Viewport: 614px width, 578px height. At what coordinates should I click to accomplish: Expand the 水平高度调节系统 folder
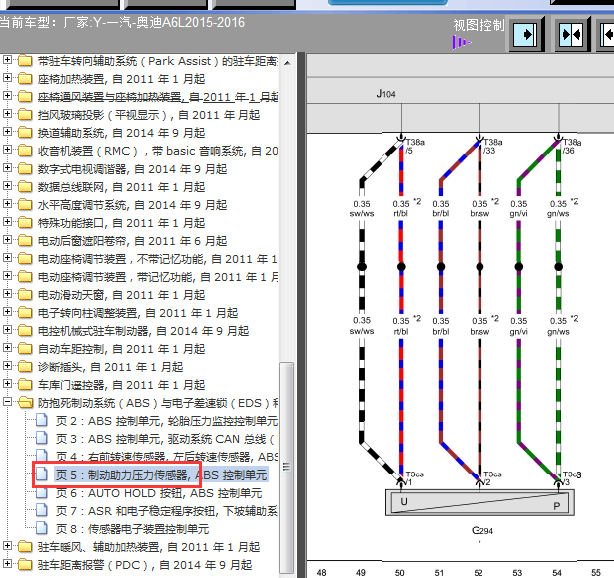(7, 204)
